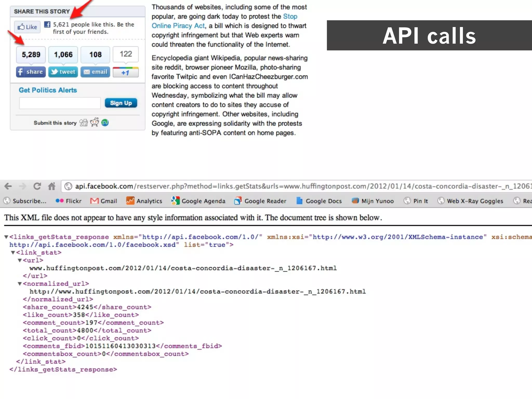Open the Google Docs bookmark
Image resolution: width=532 pixels, height=399 pixels.
tap(319, 201)
